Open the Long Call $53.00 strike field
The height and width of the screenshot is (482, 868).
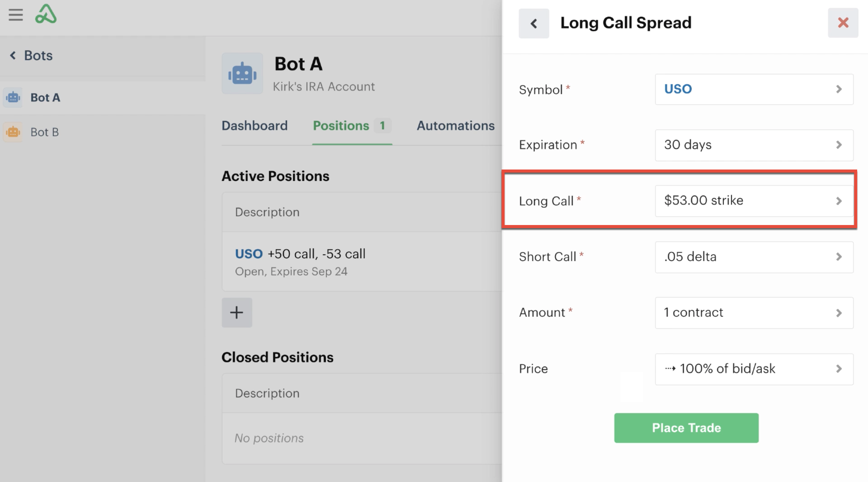click(x=754, y=201)
